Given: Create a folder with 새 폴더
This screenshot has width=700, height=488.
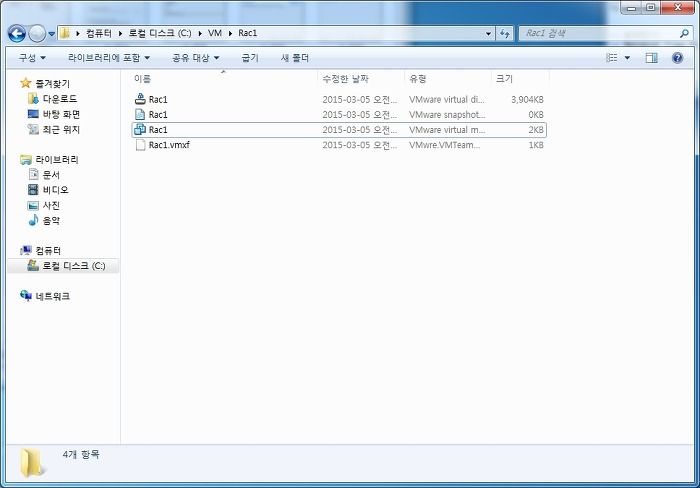Looking at the screenshot, I should pos(295,58).
